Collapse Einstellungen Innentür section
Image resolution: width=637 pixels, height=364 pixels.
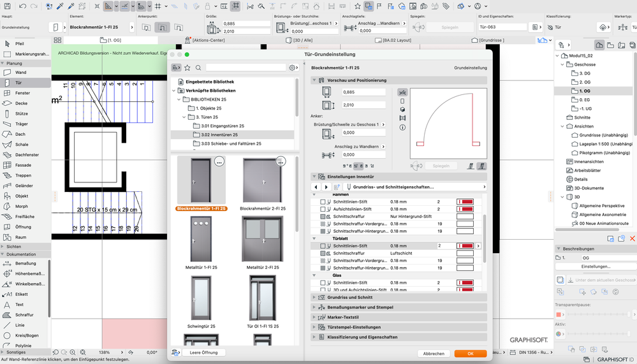click(314, 177)
